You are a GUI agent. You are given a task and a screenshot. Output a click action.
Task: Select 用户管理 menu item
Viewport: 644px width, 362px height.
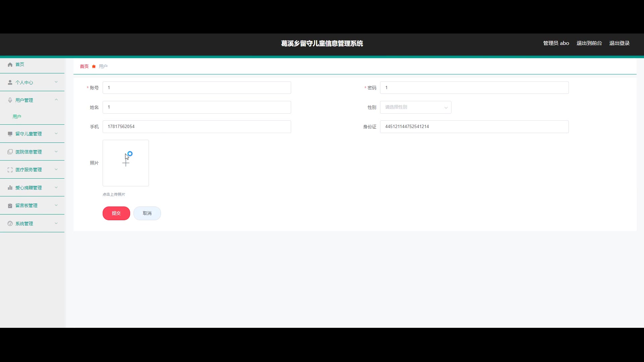pyautogui.click(x=32, y=100)
